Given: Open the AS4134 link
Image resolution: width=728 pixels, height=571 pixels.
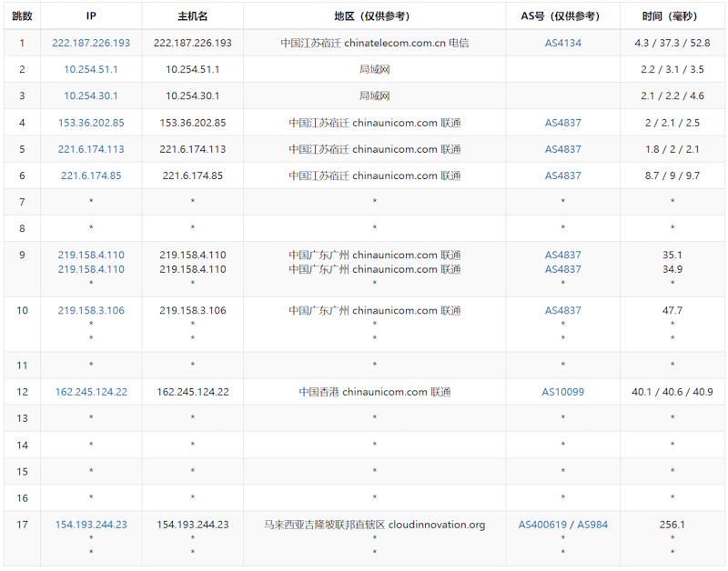Looking at the screenshot, I should point(562,43).
